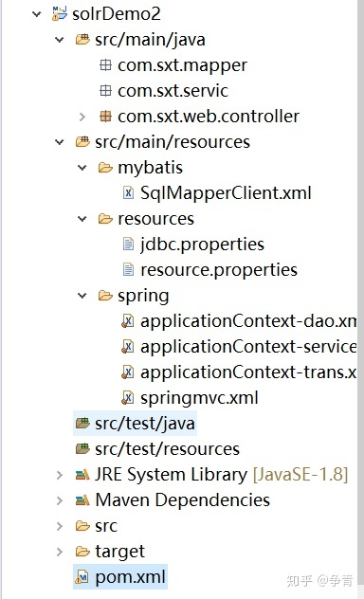The width and height of the screenshot is (364, 599).
Task: Select the src/main/java label
Action: pos(150,40)
